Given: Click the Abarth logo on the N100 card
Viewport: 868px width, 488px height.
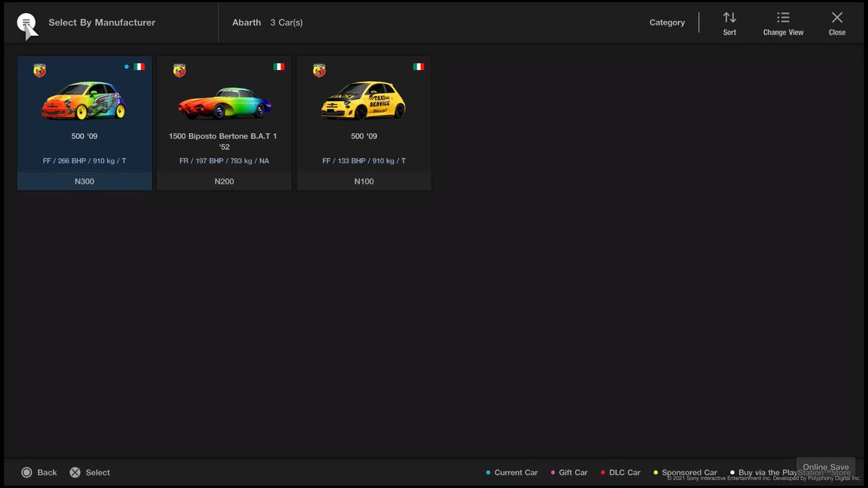Looking at the screenshot, I should (319, 70).
